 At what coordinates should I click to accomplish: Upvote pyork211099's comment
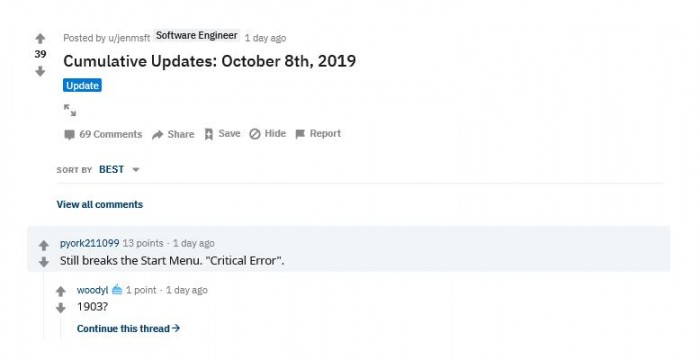(44, 245)
